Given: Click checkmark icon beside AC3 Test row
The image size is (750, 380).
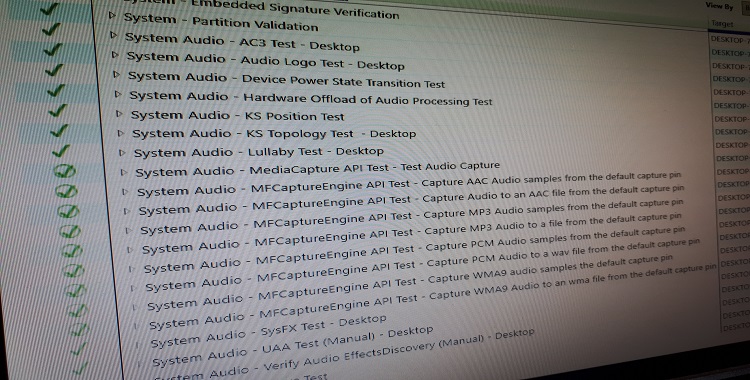Looking at the screenshot, I should pos(51,29).
